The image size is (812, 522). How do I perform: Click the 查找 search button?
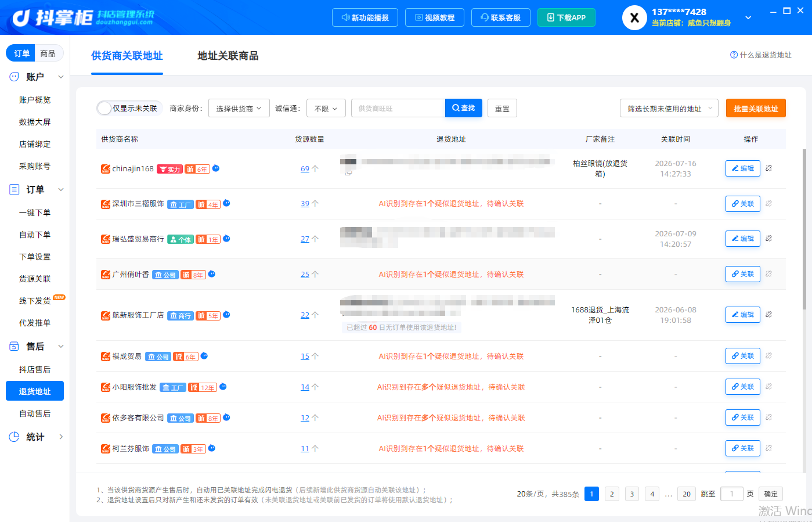(x=464, y=109)
